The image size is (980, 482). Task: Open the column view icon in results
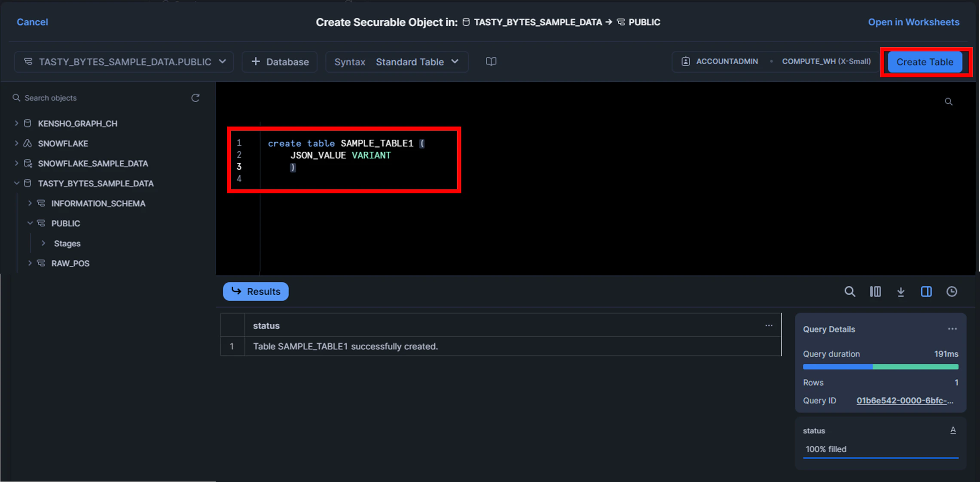pos(875,292)
